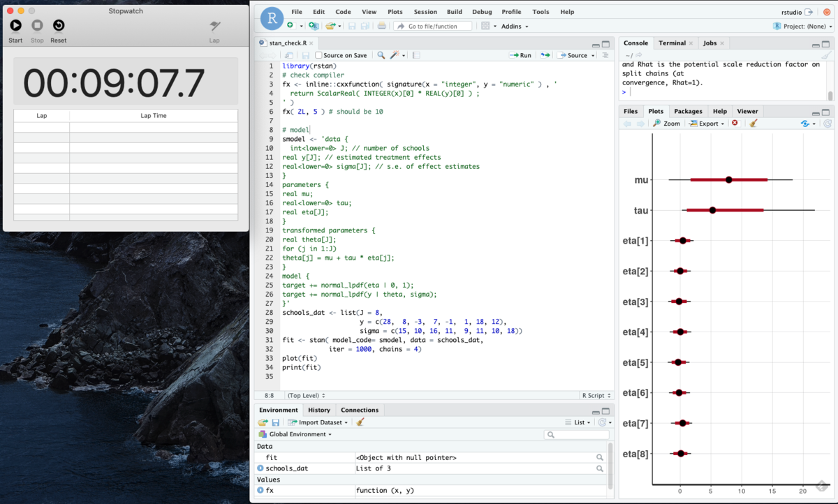
Task: Open the Export plot dropdown
Action: coord(706,123)
